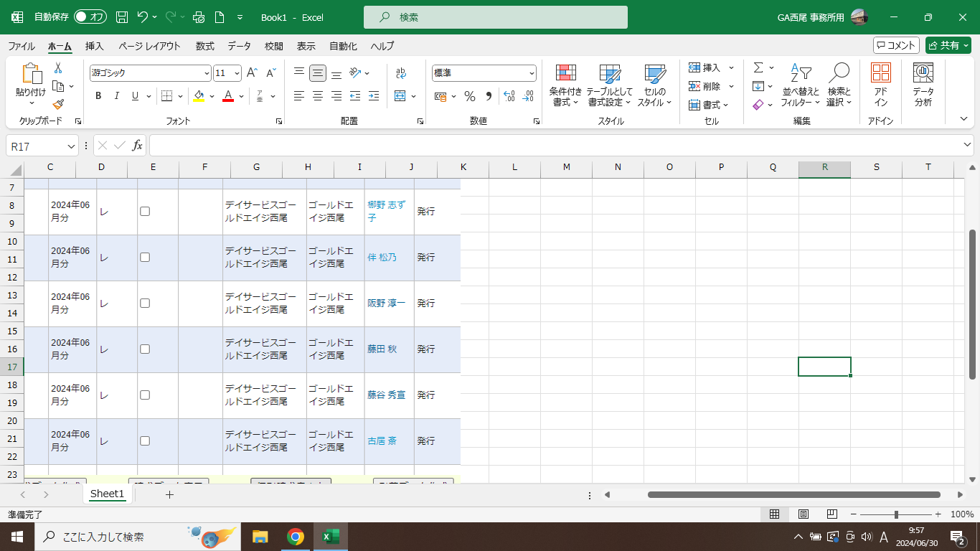This screenshot has height=551, width=980.
Task: Open Conditional Formatting
Action: (x=565, y=85)
